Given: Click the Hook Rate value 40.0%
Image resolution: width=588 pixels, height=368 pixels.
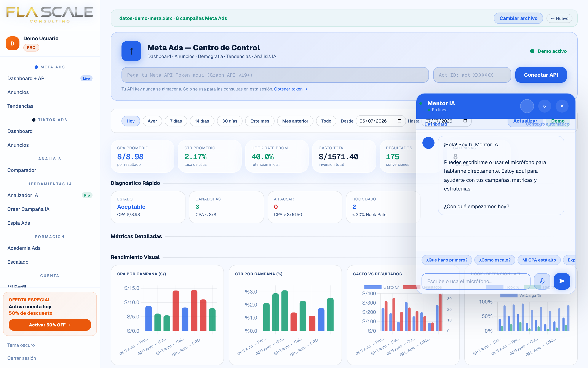Looking at the screenshot, I should point(263,157).
